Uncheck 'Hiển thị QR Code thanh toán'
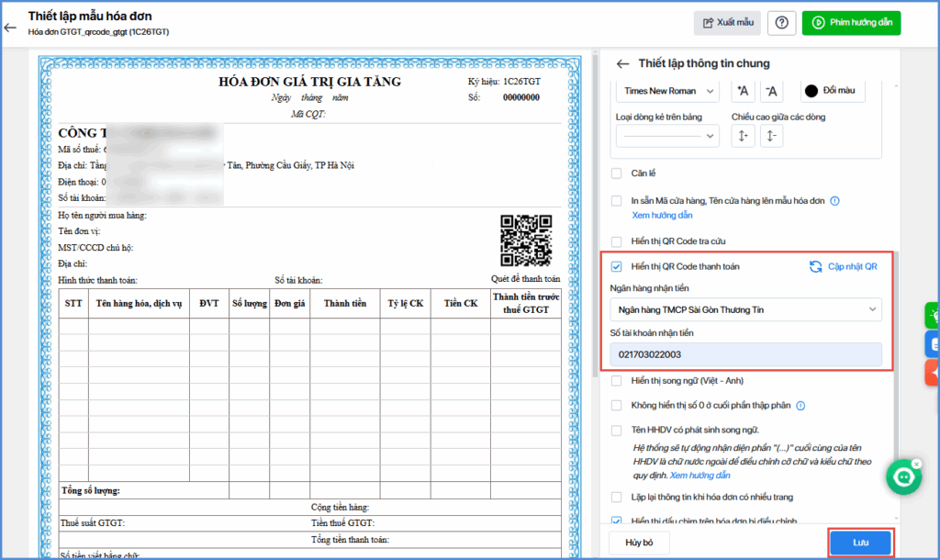Viewport: 940px width, 560px height. [x=617, y=266]
